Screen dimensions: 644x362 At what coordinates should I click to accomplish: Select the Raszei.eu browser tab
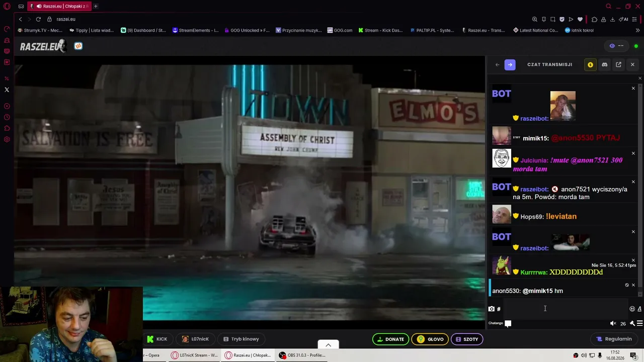pyautogui.click(x=59, y=7)
